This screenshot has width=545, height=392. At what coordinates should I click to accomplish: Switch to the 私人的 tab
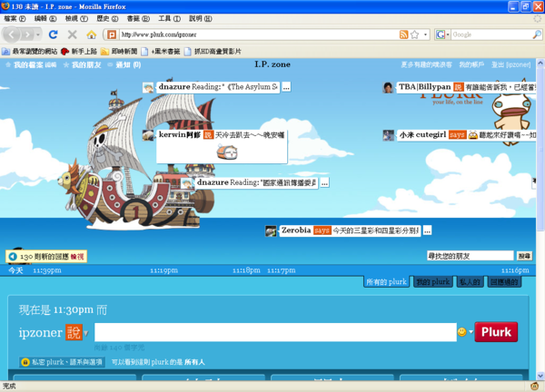click(x=470, y=282)
